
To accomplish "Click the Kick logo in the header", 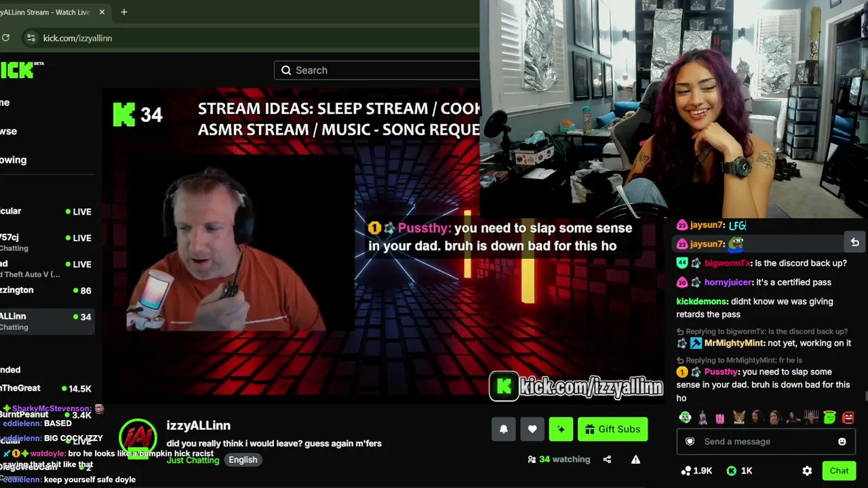I will (20, 69).
